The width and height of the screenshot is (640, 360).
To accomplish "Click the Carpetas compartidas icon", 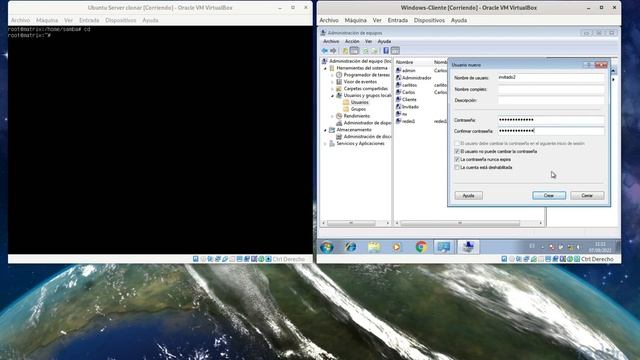I will (339, 89).
